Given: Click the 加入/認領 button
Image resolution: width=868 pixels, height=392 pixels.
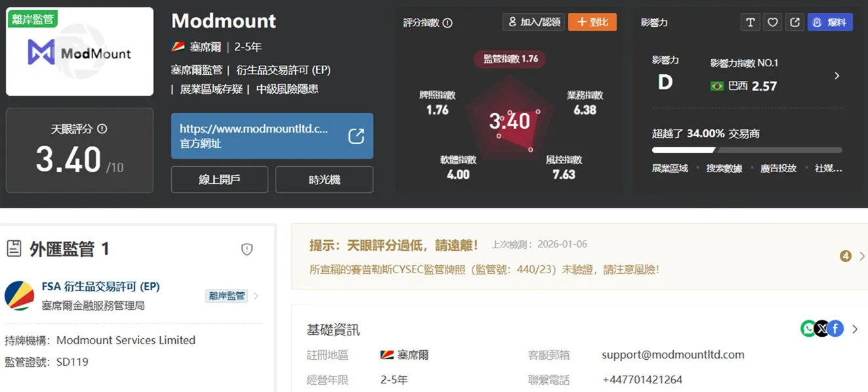Looking at the screenshot, I should [x=533, y=22].
